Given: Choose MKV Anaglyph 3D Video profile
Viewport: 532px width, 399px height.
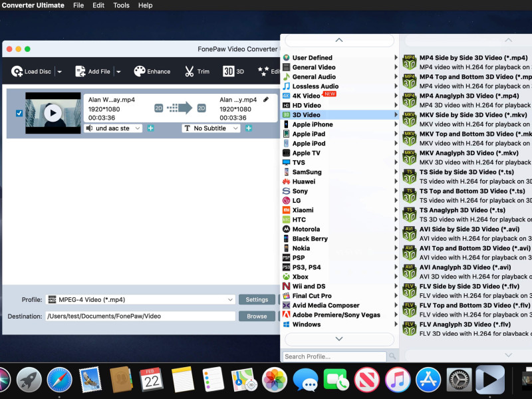Looking at the screenshot, I should 467,158.
